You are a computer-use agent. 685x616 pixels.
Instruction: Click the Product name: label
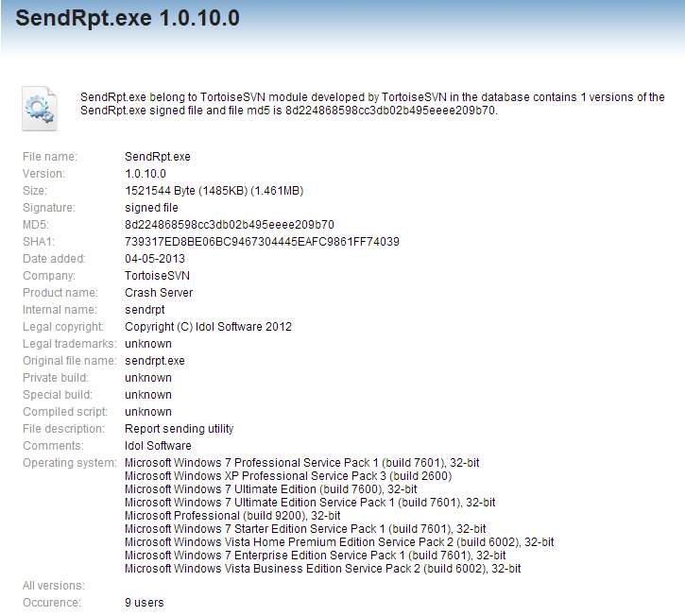coord(60,293)
